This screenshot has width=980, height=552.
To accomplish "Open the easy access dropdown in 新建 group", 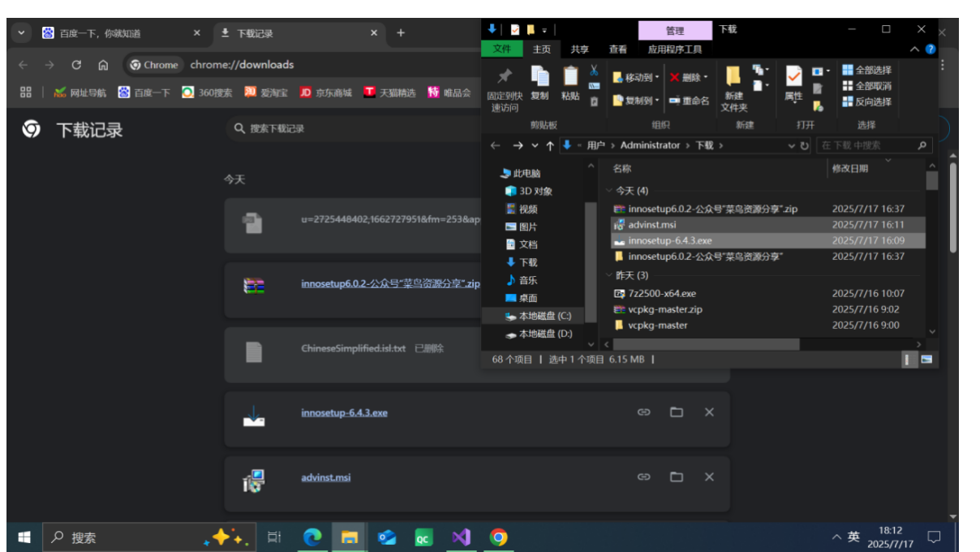I will [x=760, y=85].
